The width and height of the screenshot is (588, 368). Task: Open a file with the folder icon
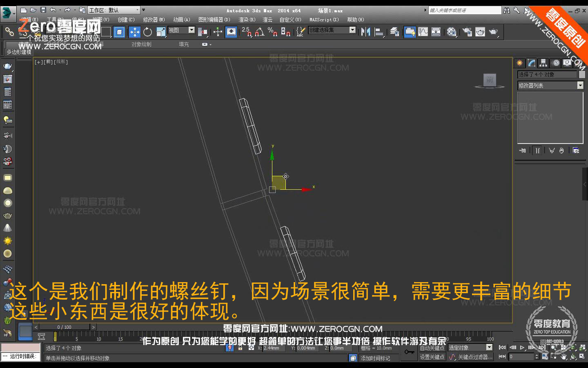tap(33, 10)
